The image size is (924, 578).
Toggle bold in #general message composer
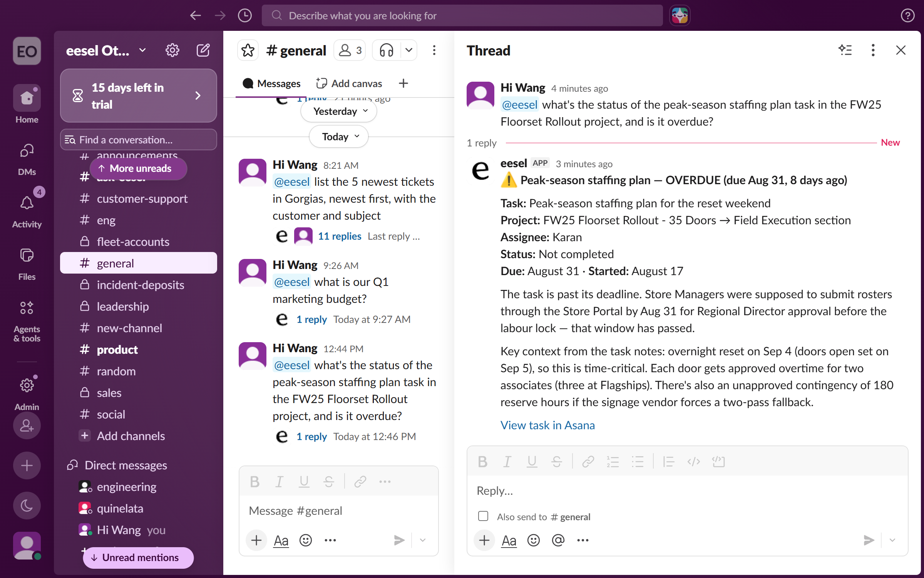click(x=254, y=482)
